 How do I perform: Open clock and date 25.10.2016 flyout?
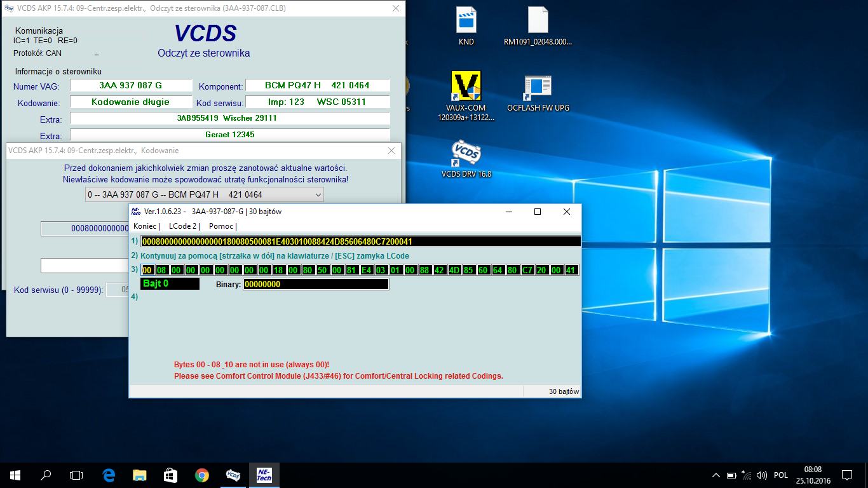[x=813, y=475]
